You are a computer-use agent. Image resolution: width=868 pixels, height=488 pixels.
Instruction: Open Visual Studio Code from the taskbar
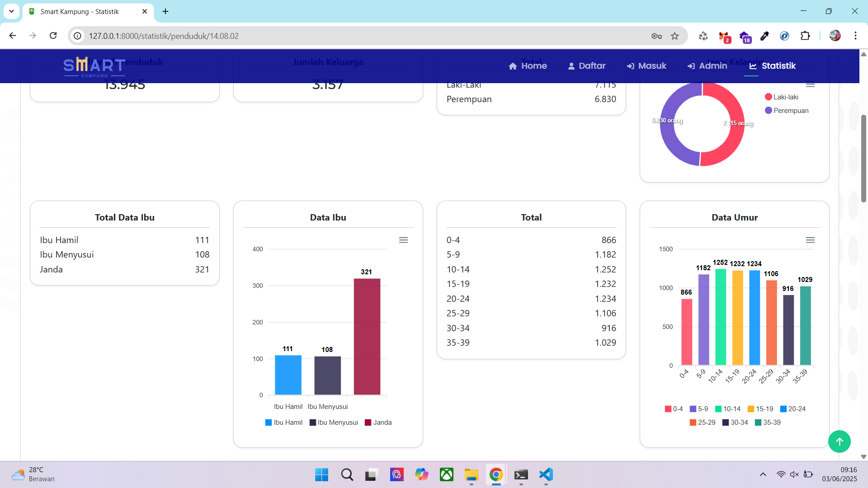click(546, 474)
